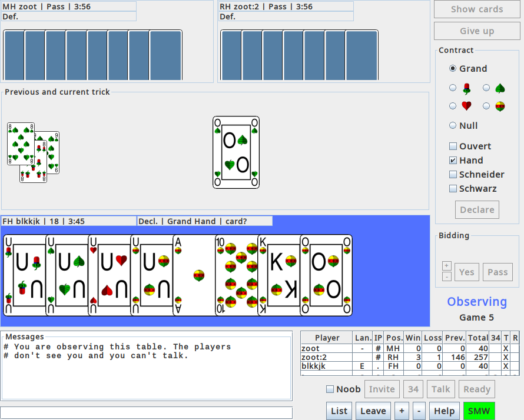524x420 pixels.
Task: Play the Unter of bells card
Action: click(152, 275)
